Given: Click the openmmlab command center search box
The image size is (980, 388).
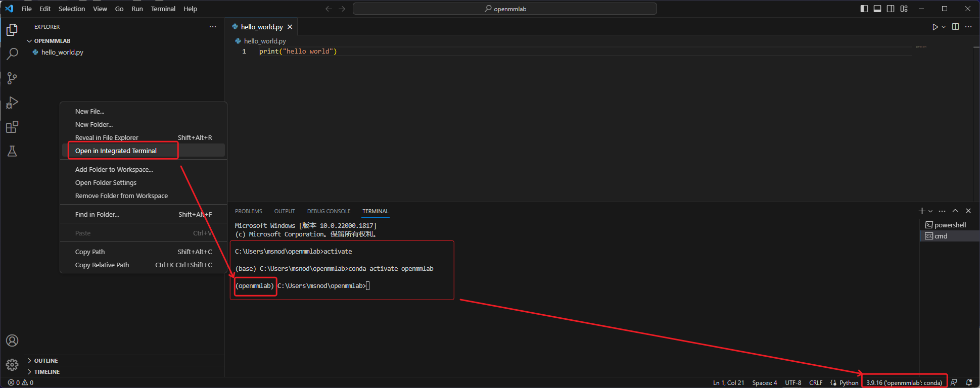Looking at the screenshot, I should pyautogui.click(x=504, y=9).
